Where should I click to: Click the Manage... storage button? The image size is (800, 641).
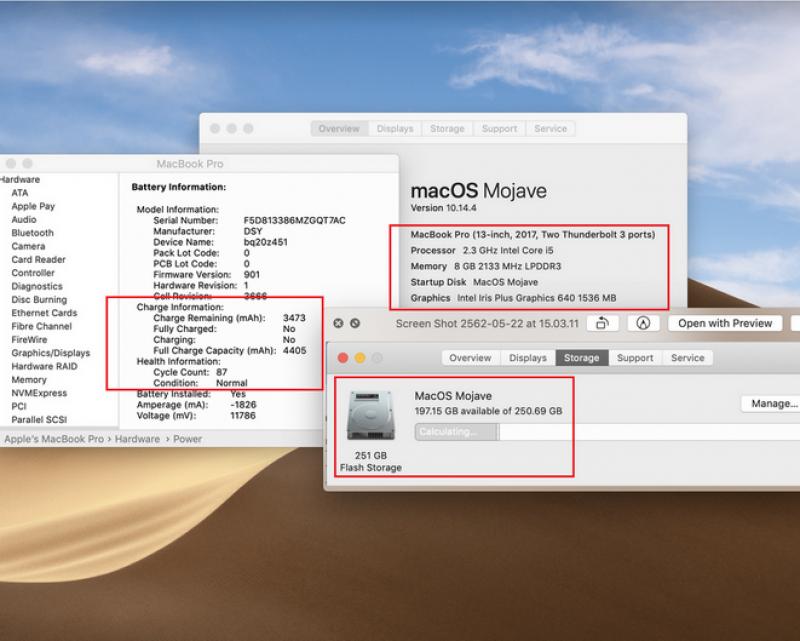(771, 404)
